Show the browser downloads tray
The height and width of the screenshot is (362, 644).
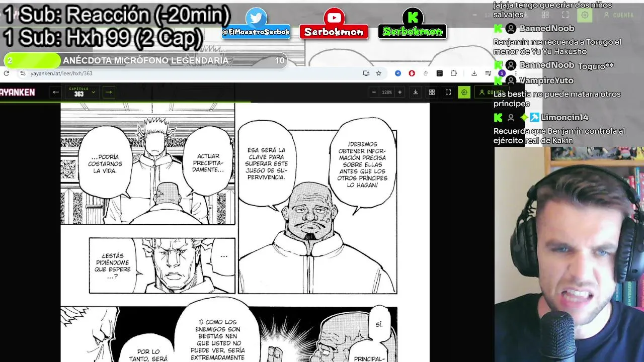click(x=474, y=73)
